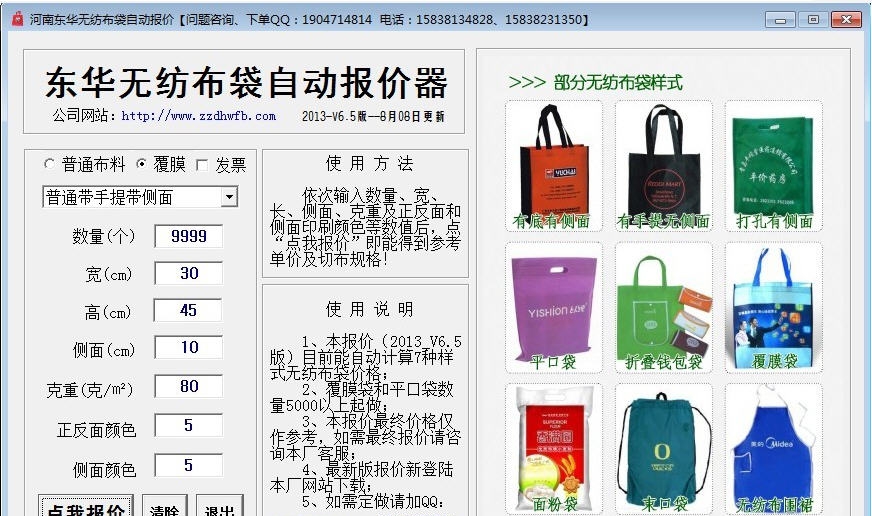This screenshot has height=516, width=872.
Task: Click the 宽(cm) field showing 30
Action: (x=189, y=274)
